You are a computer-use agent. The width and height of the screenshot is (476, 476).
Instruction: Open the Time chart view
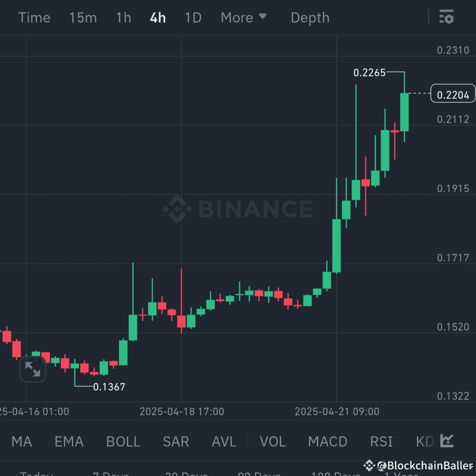point(34,17)
